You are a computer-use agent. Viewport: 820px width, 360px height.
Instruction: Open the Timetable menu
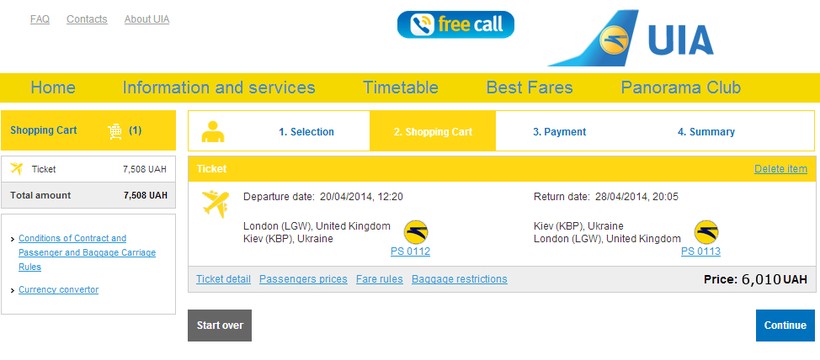click(401, 87)
